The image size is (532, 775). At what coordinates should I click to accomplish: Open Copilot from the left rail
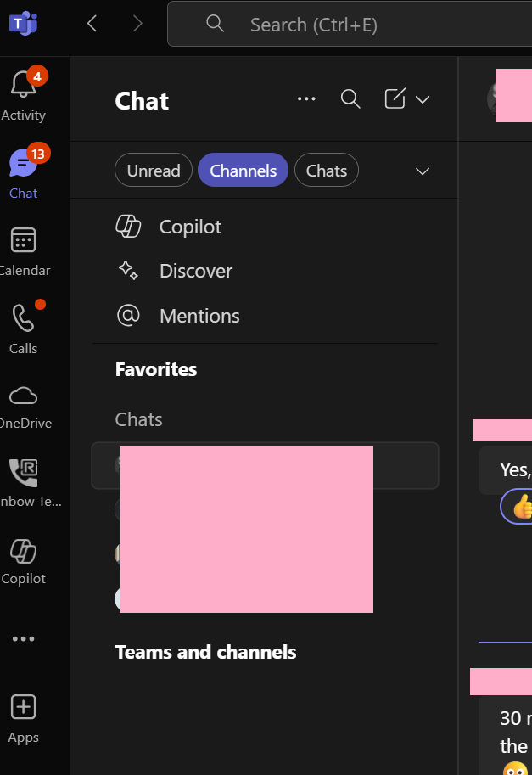coord(23,561)
